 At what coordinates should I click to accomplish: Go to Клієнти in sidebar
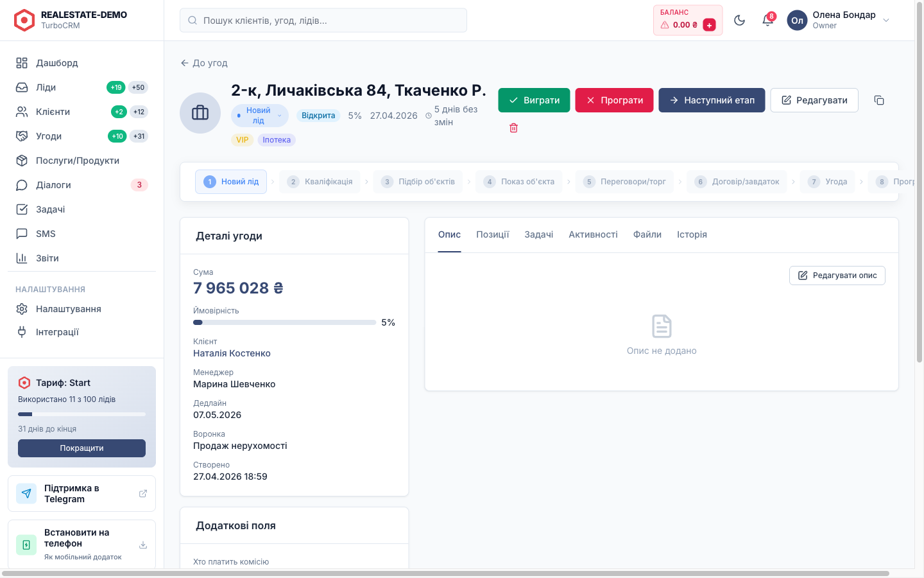coord(81,112)
